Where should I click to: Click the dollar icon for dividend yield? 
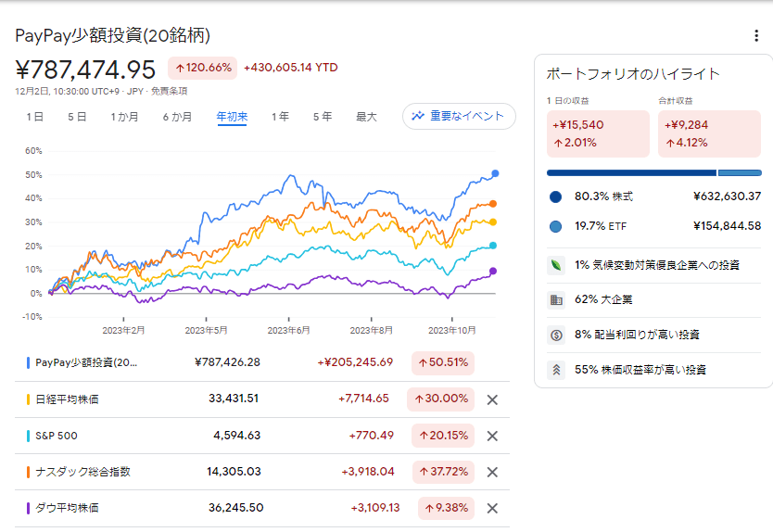click(x=556, y=335)
